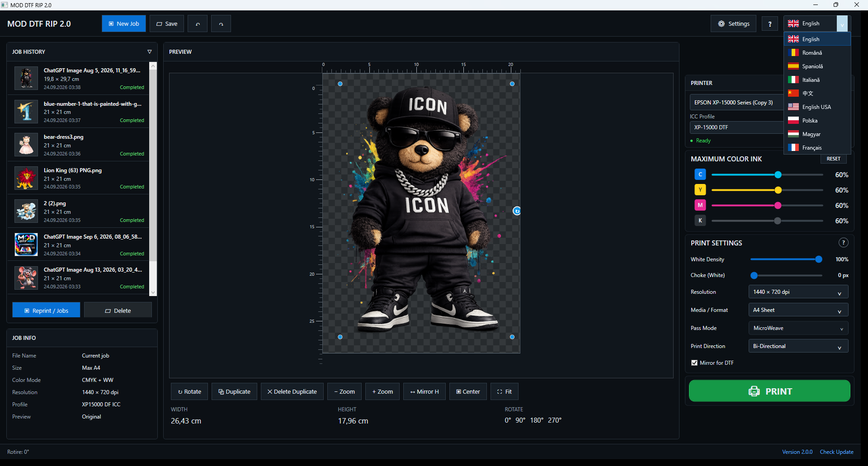The image size is (868, 466).
Task: Click the green PRINT button
Action: [x=769, y=391]
